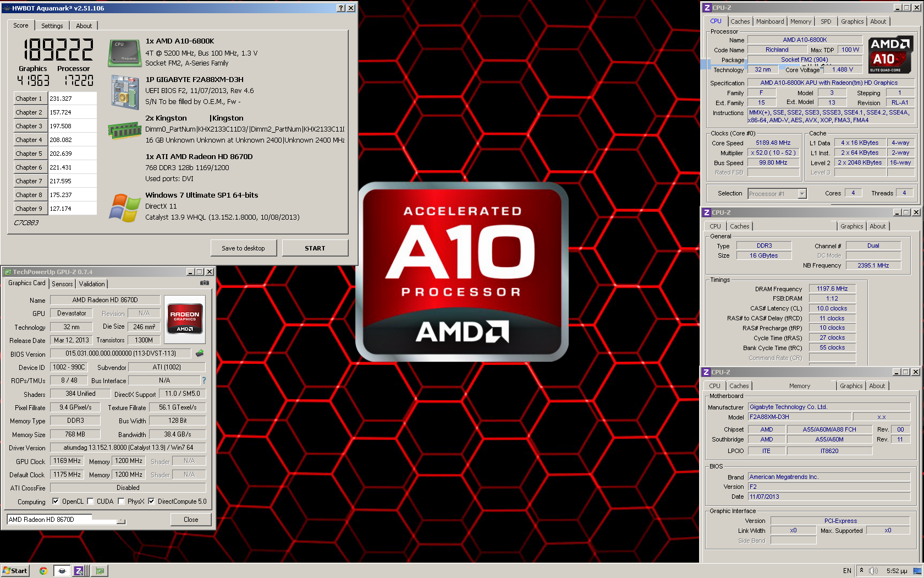The image size is (924, 578).
Task: Click the show desktop icon in tray
Action: point(917,571)
